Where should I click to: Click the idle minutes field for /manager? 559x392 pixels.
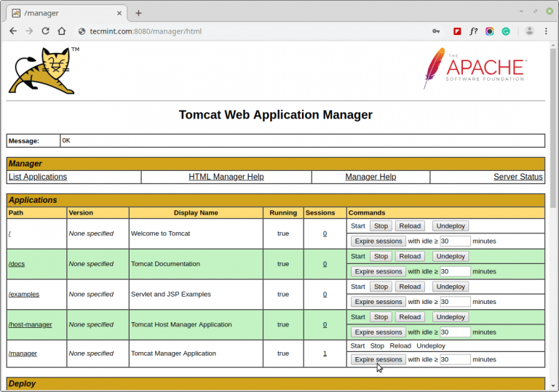pyautogui.click(x=455, y=359)
